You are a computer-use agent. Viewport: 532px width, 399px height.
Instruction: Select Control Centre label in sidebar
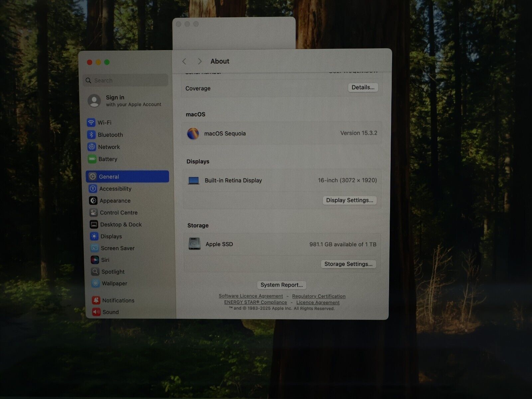coord(119,212)
